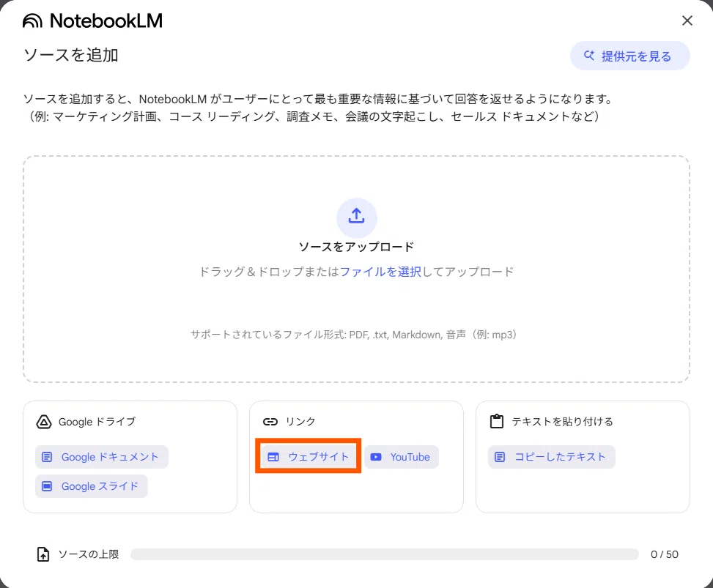This screenshot has width=713, height=588.
Task: Select the ウェブサイト source chip
Action: [x=309, y=457]
